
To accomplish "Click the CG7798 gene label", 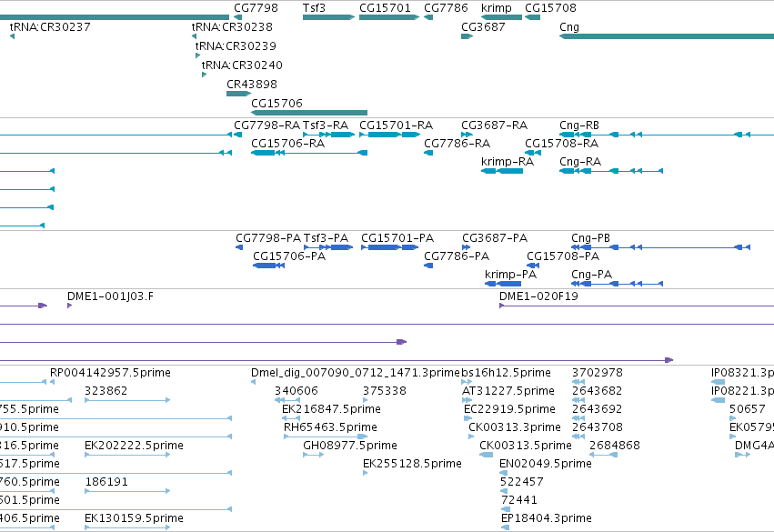I will (256, 8).
